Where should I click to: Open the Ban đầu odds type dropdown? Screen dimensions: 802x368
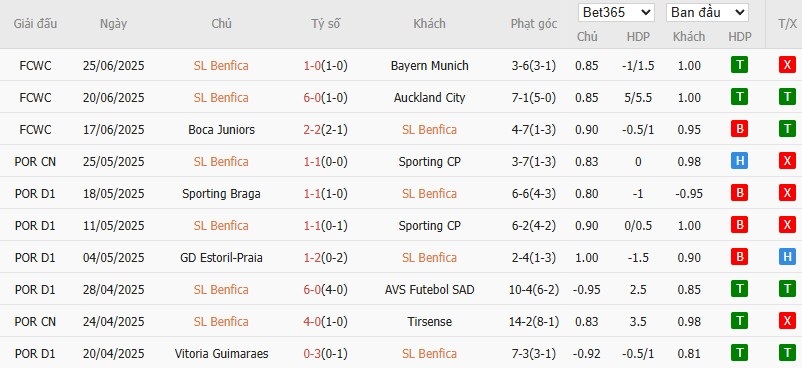click(x=707, y=13)
